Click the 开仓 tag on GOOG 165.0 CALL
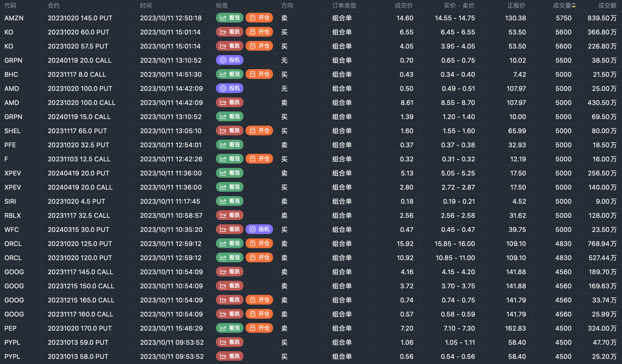This screenshot has height=364, width=622. pos(259,300)
